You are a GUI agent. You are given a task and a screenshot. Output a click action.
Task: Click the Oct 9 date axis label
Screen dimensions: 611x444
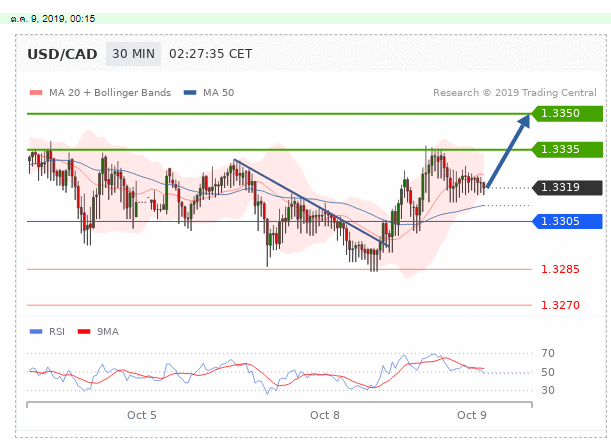click(472, 415)
